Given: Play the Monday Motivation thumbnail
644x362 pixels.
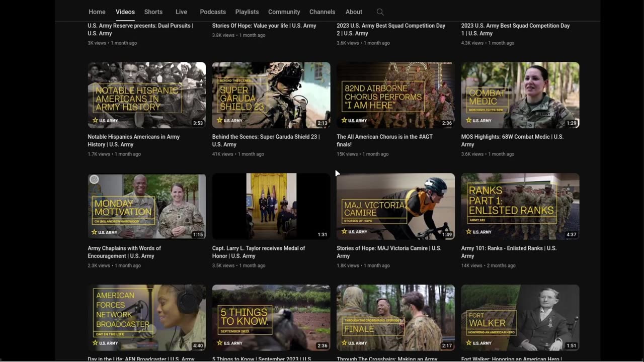Looking at the screenshot, I should (147, 207).
